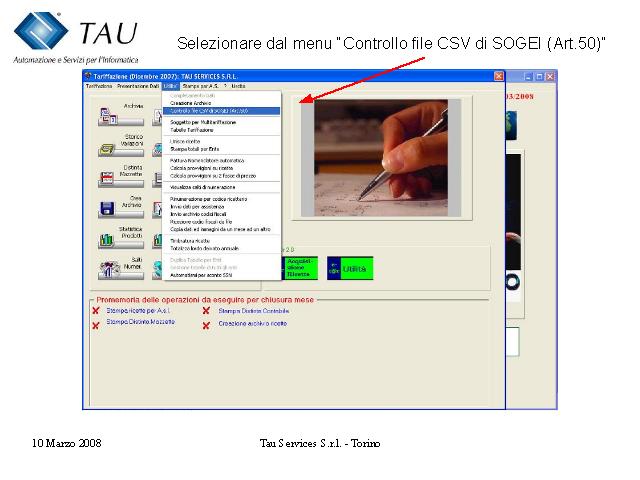Open Stampa Distinta Mazzette link

point(141,322)
